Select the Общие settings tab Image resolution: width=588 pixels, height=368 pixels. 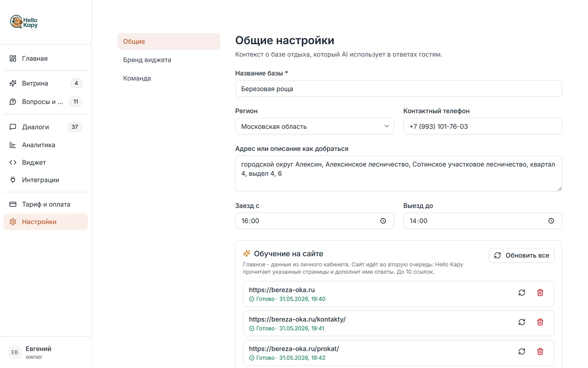(x=169, y=42)
